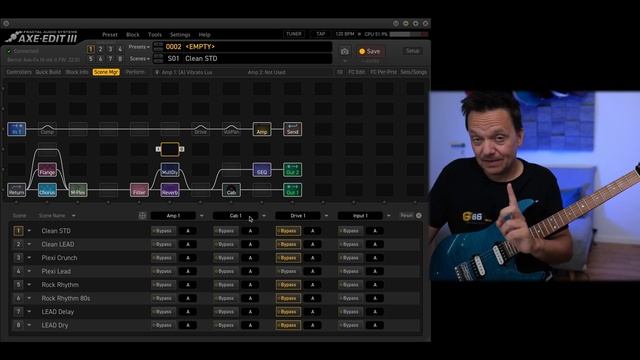Open the Tools menu
640x360 pixels.
pos(155,35)
